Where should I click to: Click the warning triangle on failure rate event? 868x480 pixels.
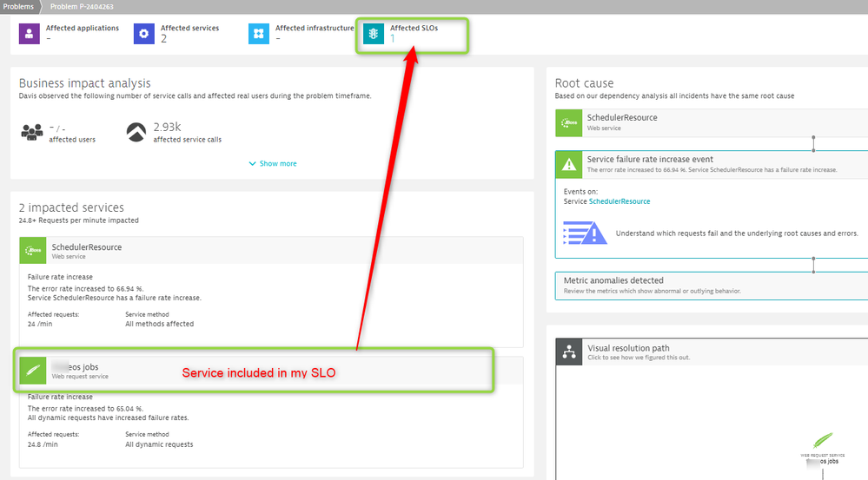pos(569,164)
